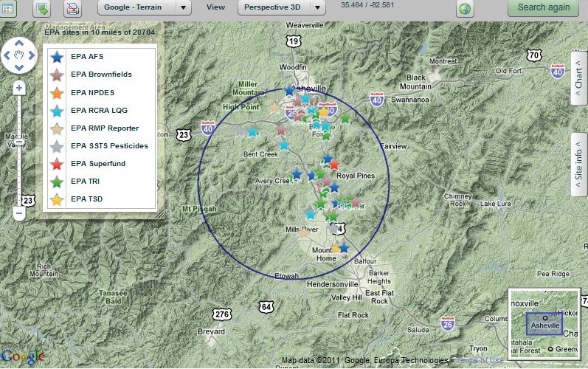The image size is (588, 369).
Task: Click the Lake Lure map label
Action: [495, 204]
